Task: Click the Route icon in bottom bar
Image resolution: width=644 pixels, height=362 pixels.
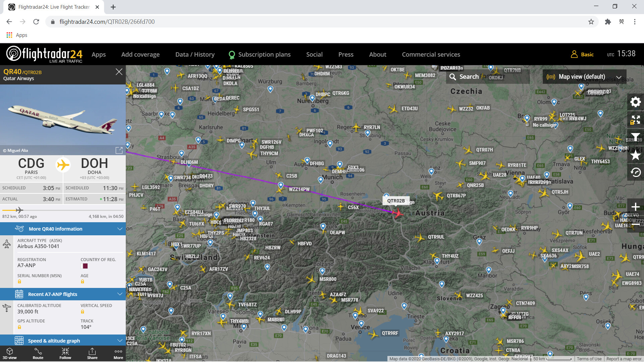Action: (x=38, y=353)
